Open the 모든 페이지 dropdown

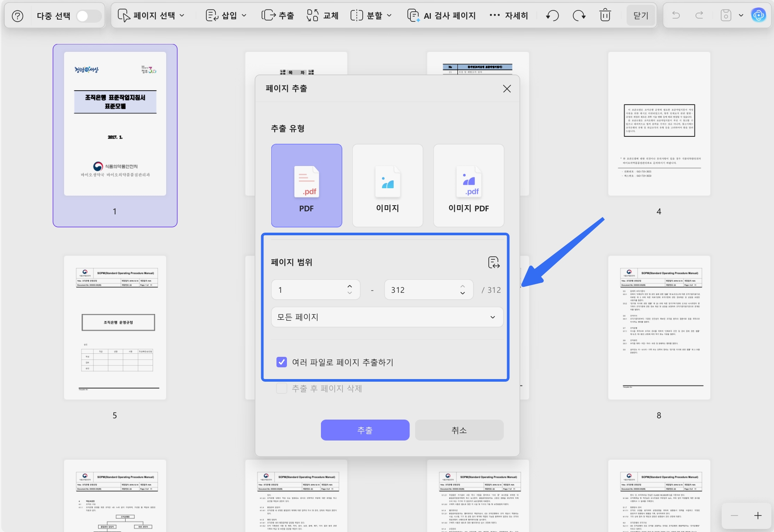pyautogui.click(x=387, y=317)
